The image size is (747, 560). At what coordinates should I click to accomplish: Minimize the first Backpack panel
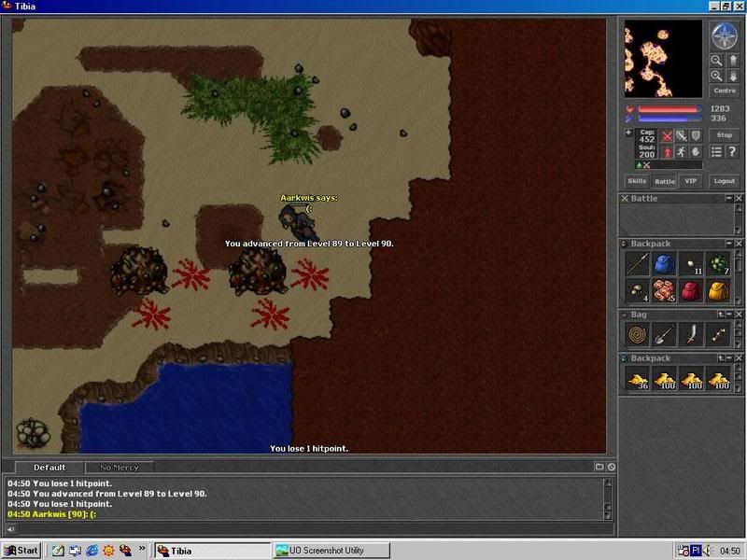point(729,244)
